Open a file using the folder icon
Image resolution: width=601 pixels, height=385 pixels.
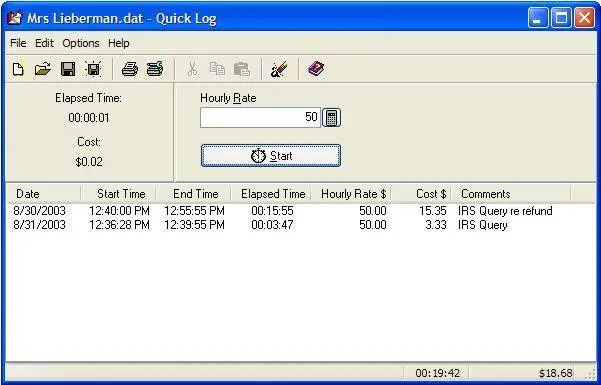tap(43, 69)
